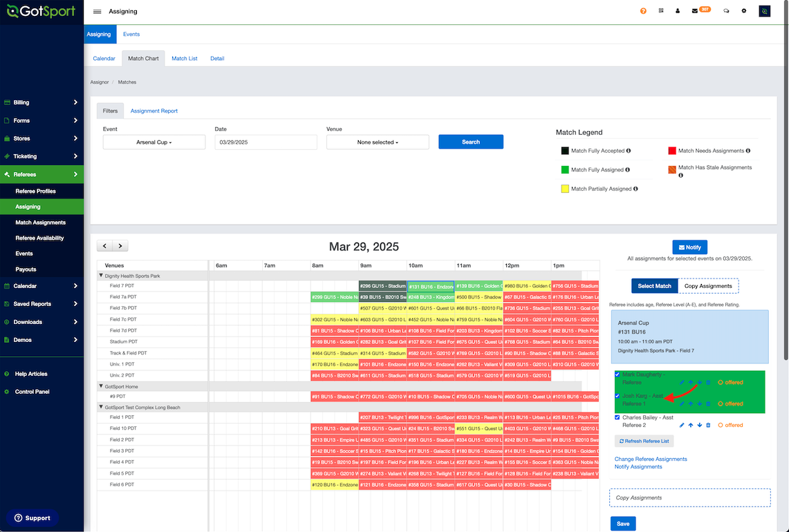Switch to the Match List tab
This screenshot has height=532, width=789.
click(x=184, y=58)
